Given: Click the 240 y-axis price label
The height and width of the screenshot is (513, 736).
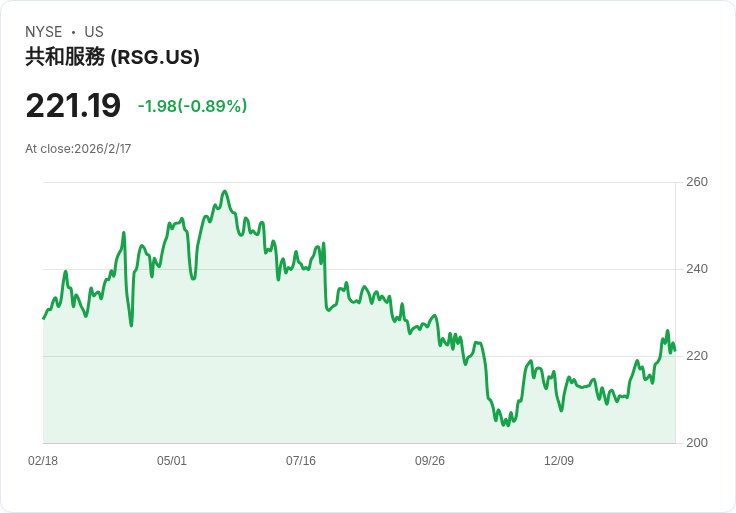Looking at the screenshot, I should point(697,269).
